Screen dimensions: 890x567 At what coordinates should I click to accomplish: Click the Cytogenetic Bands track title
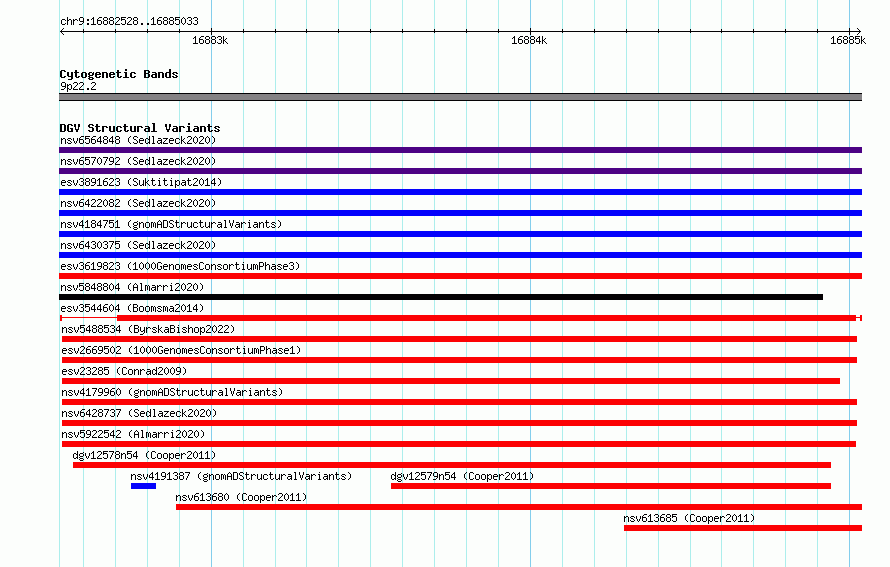119,74
